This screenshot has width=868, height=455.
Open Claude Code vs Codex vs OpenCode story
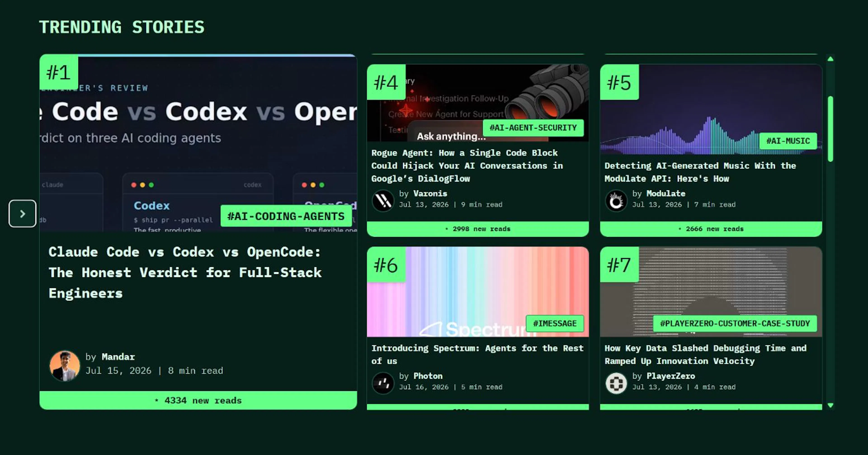pos(185,272)
